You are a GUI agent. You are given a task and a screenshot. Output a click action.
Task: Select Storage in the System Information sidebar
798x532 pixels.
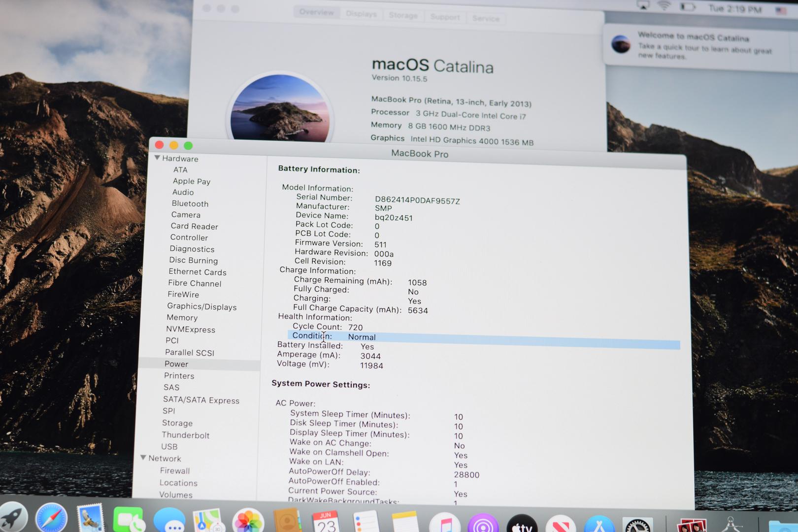[177, 423]
